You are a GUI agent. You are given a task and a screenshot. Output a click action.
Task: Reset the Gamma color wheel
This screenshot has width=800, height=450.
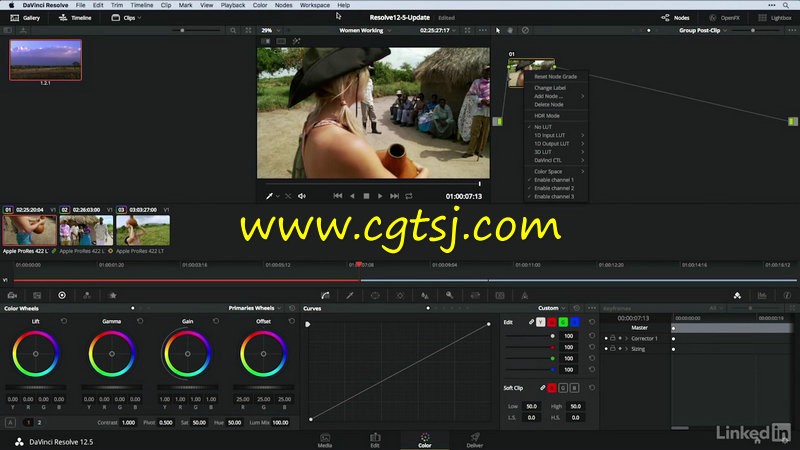click(140, 321)
